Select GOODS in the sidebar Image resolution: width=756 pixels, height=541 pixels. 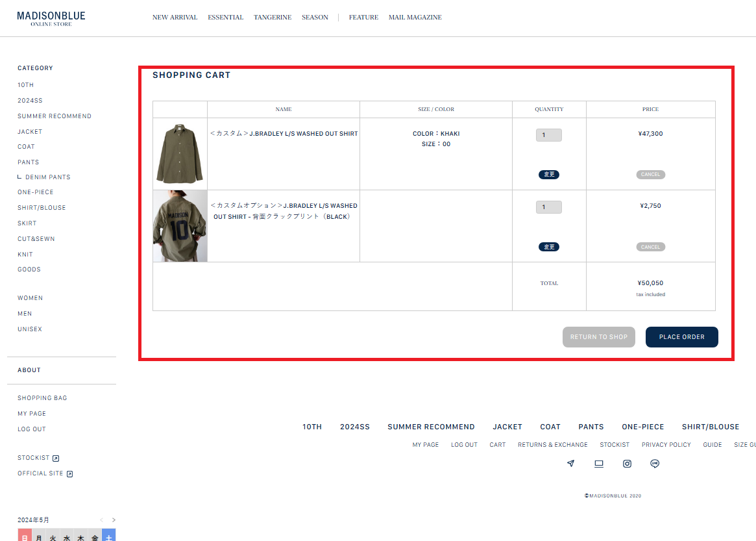[29, 270]
